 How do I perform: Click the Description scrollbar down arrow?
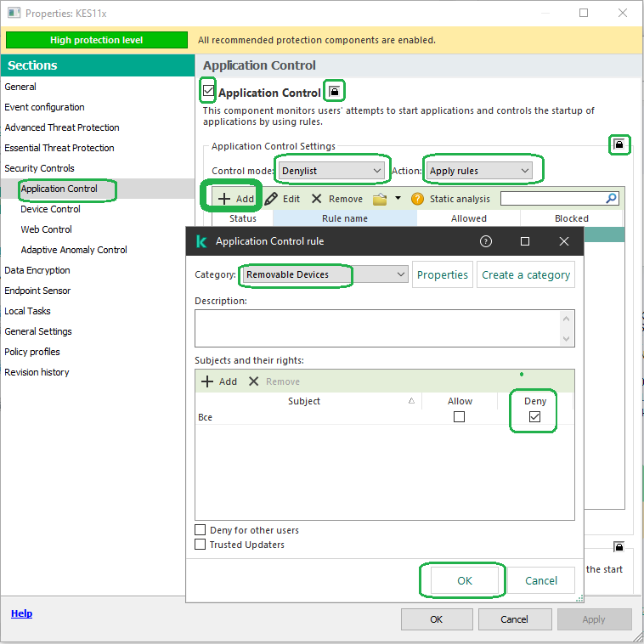566,339
